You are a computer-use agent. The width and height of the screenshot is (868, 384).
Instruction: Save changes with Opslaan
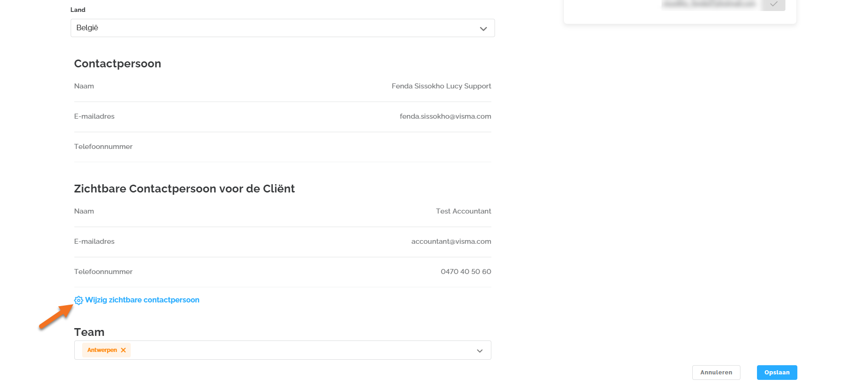(777, 373)
